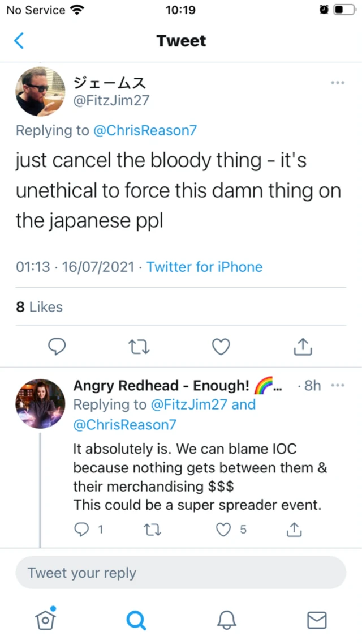Reply to Angry Redhead's comment

83,530
